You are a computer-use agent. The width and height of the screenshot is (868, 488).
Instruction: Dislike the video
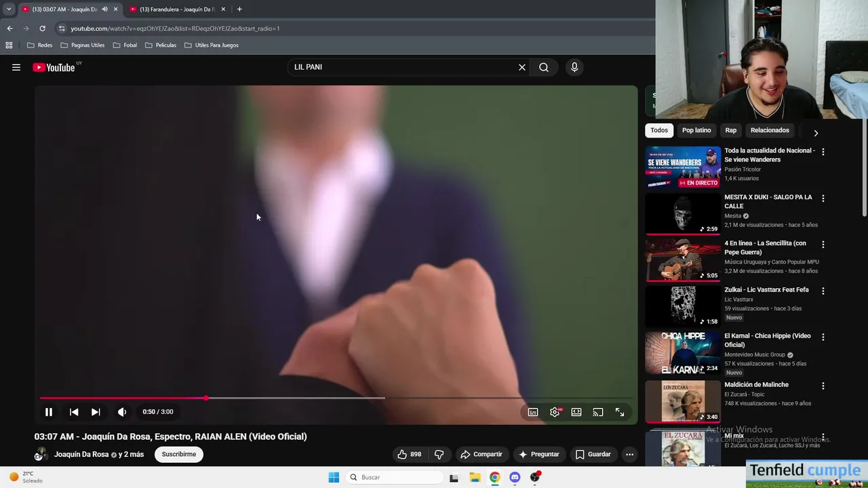point(439,454)
